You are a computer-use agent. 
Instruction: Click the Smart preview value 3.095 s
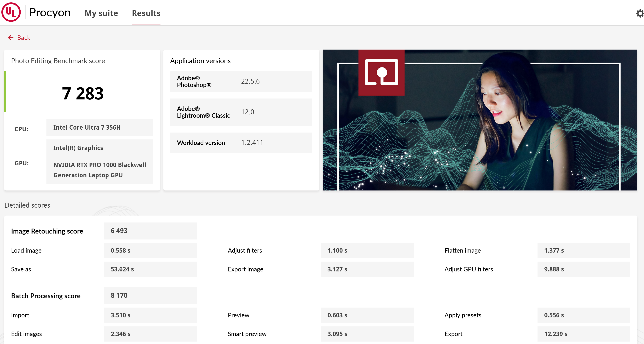click(x=367, y=334)
